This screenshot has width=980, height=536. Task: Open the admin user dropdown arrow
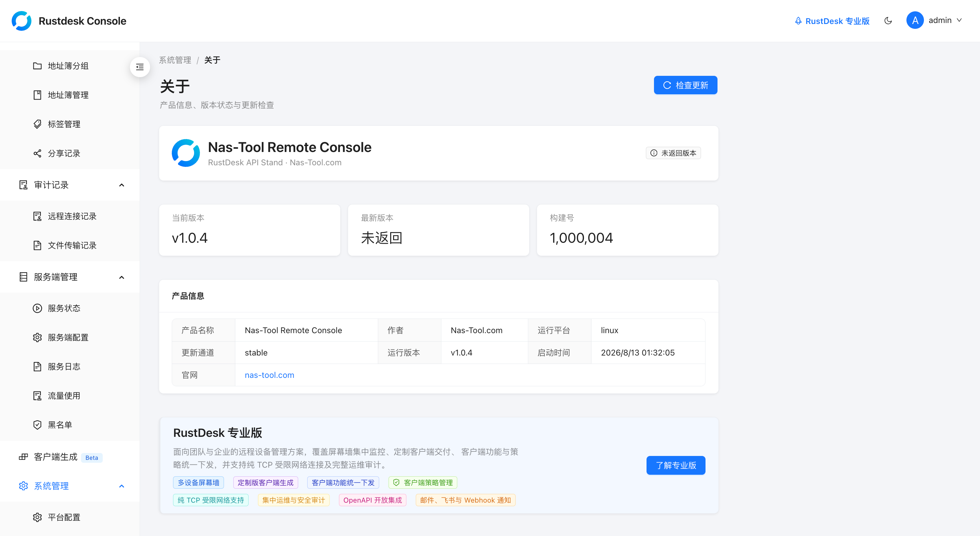point(960,20)
